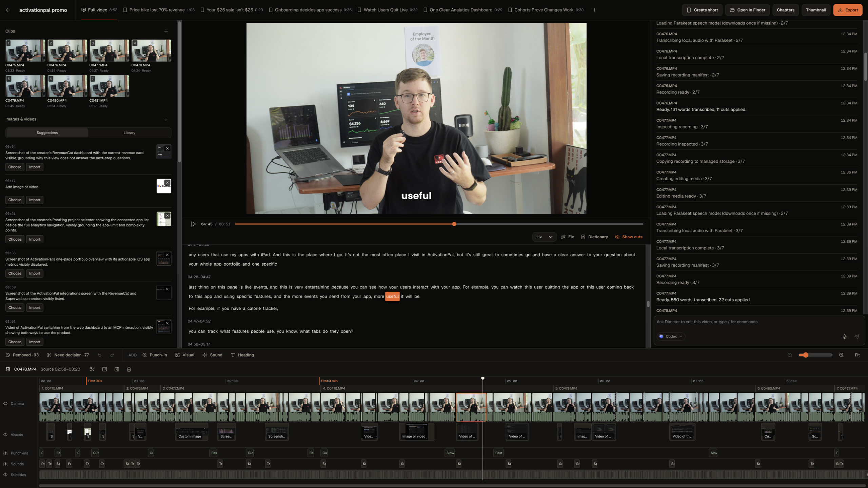The height and width of the screenshot is (488, 868).
Task: Select the Suggestions tab
Action: pyautogui.click(x=47, y=133)
